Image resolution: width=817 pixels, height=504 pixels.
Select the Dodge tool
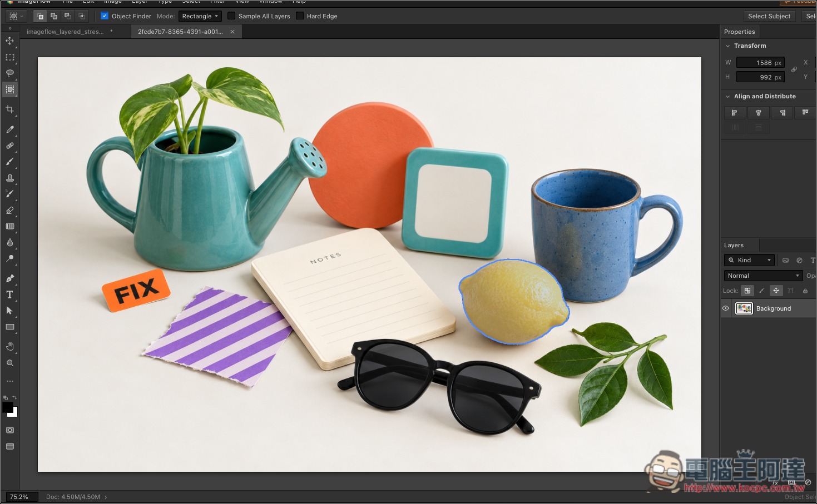[10, 258]
